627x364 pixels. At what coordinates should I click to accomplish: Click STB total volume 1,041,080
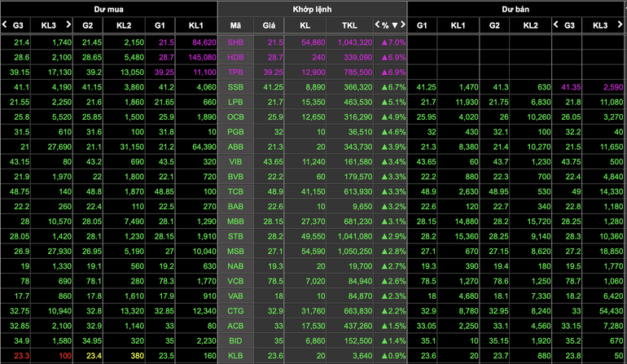[x=355, y=236]
